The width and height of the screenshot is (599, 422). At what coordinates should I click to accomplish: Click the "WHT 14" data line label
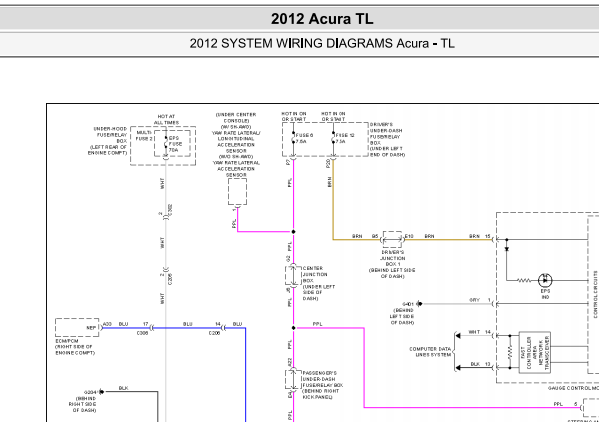[x=480, y=332]
